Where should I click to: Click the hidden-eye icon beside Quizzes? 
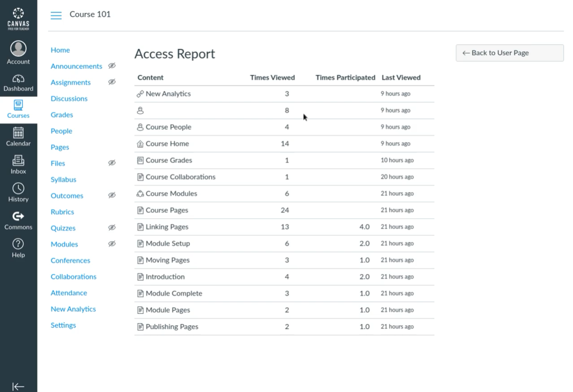pos(112,228)
